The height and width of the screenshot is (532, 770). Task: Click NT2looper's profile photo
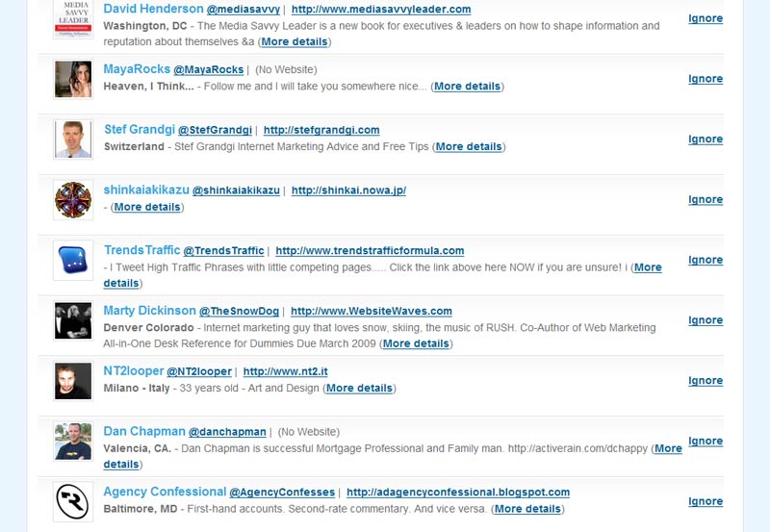click(73, 381)
